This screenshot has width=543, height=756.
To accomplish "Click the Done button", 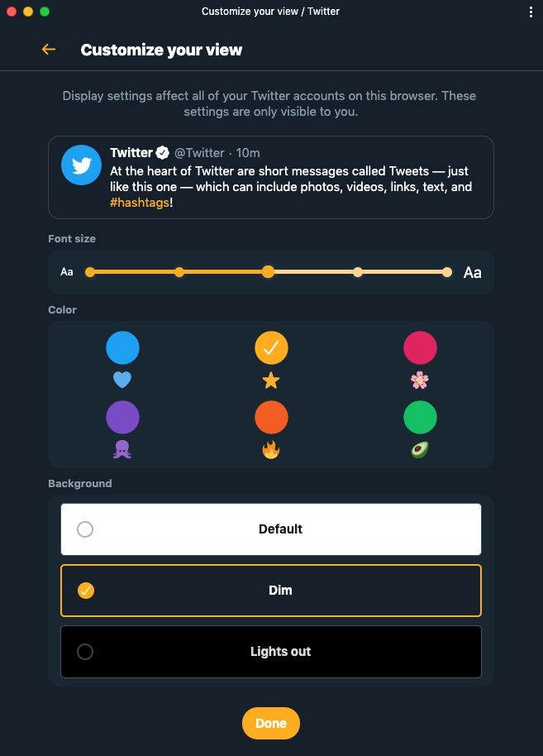I will click(271, 723).
